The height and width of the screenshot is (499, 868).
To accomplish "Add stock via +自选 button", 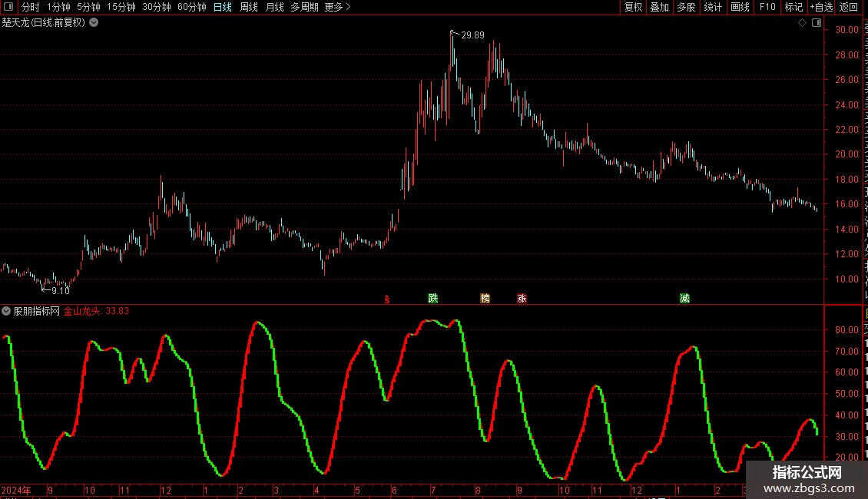I will tap(821, 7).
